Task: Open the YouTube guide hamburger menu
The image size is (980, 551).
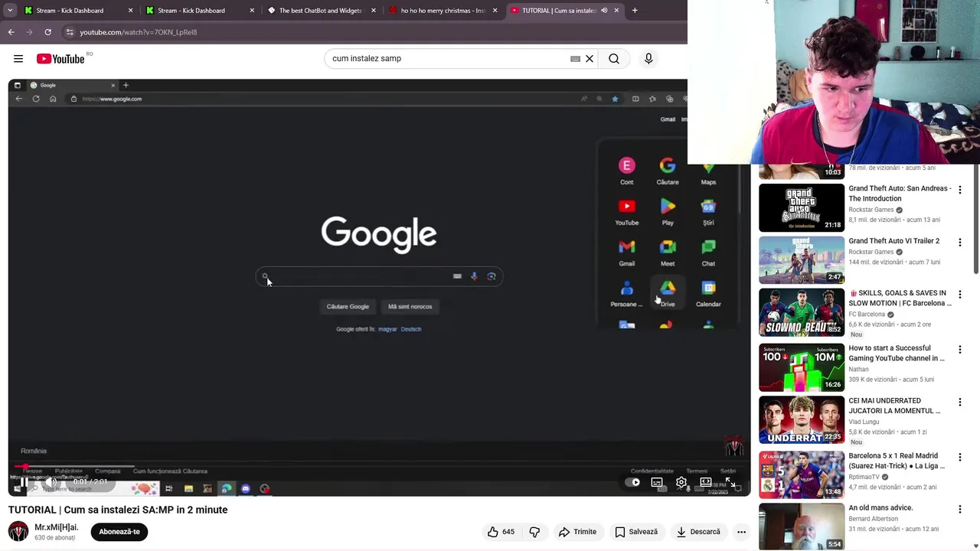Action: [x=18, y=59]
